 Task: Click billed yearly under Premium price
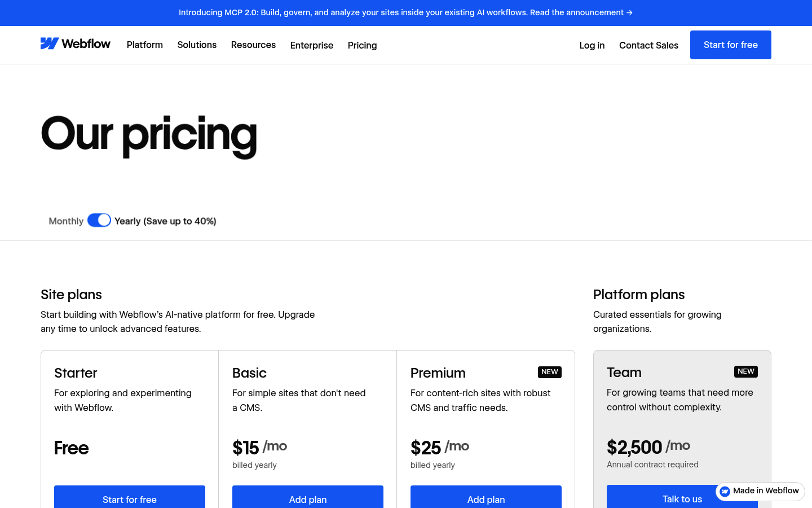pos(433,465)
